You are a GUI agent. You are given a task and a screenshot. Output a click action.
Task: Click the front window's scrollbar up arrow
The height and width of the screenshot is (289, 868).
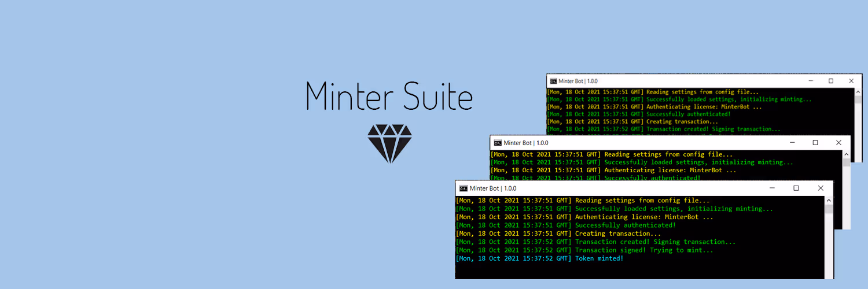pos(829,200)
